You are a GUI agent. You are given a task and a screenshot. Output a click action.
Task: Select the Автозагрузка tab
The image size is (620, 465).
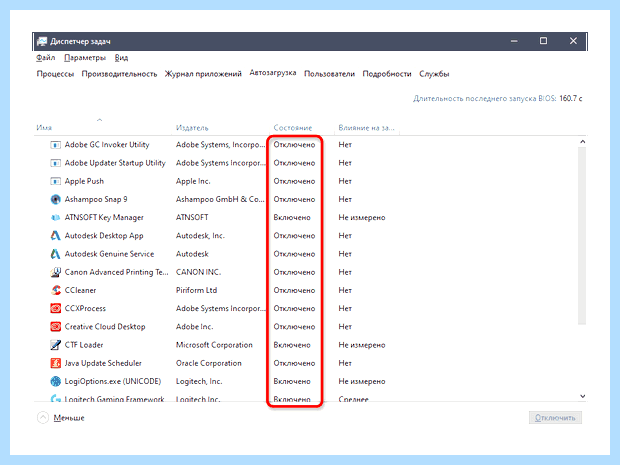tap(273, 73)
